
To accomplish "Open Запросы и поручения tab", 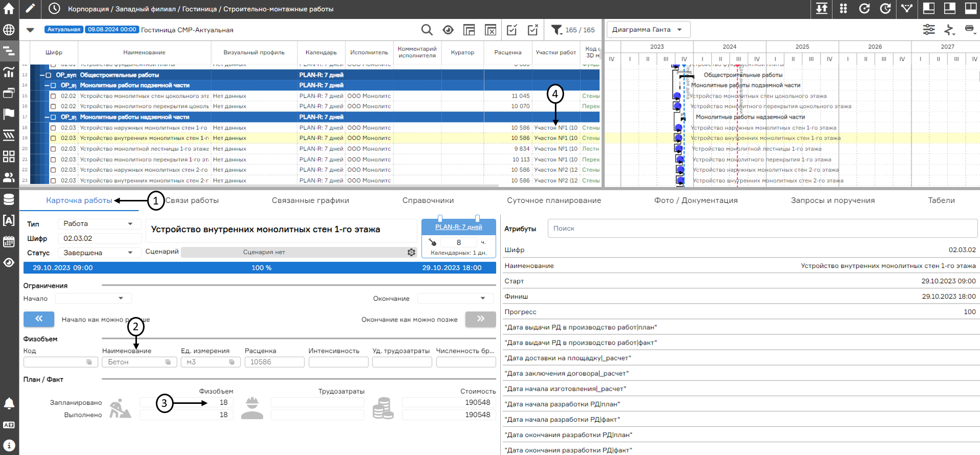I will tap(833, 200).
